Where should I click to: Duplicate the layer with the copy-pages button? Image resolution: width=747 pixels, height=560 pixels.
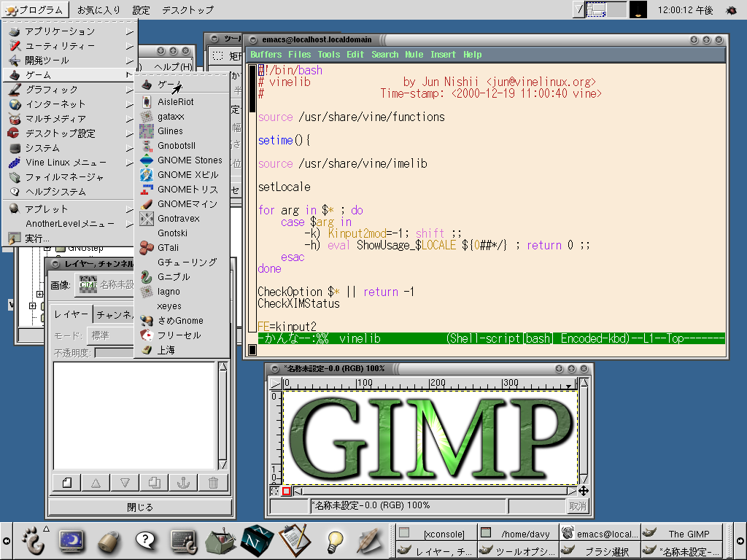(x=154, y=483)
